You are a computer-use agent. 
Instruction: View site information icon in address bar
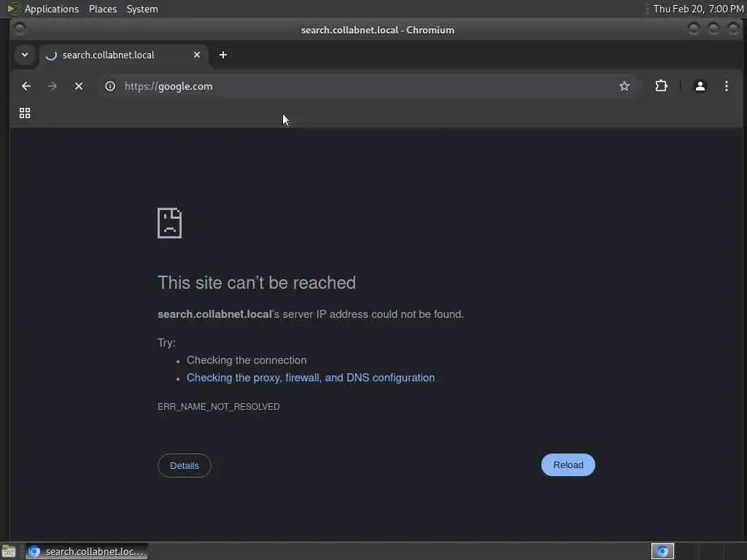pos(110,86)
